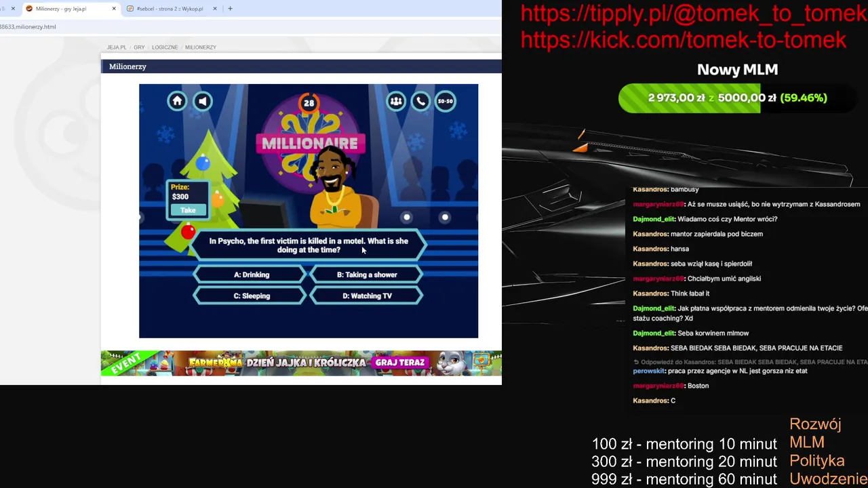Select answer D: Watching TV
This screenshot has width=868, height=488.
(367, 296)
